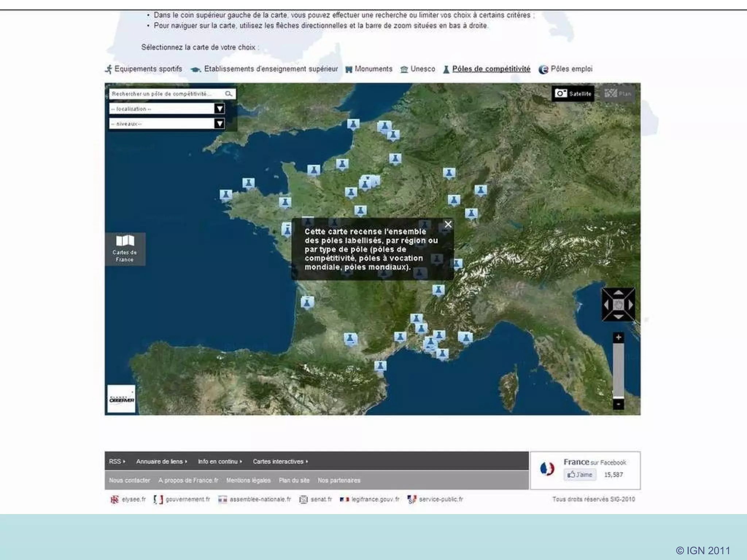The image size is (747, 560).
Task: Click the search magnifier icon
Action: 229,94
